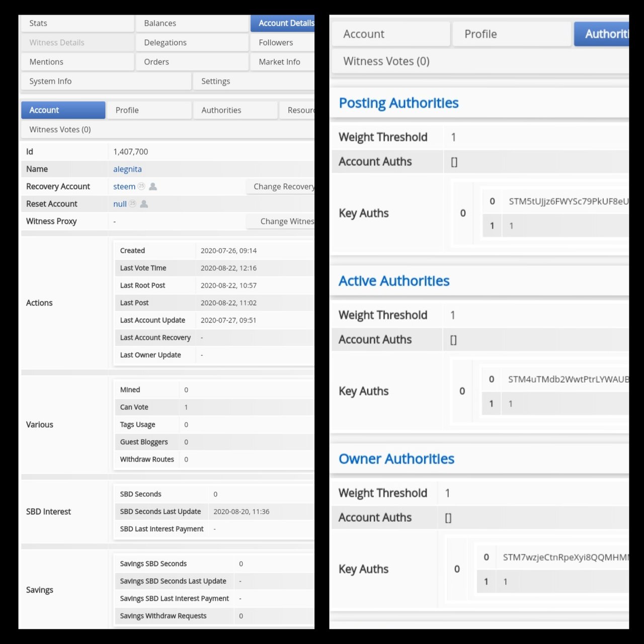Viewport: 644px width, 644px height.
Task: View the Mentions tab
Action: pos(77,62)
